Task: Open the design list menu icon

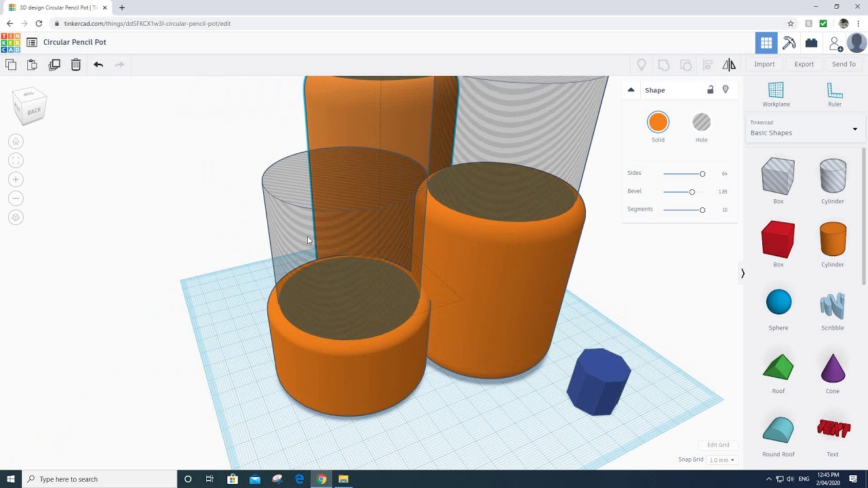Action: [32, 42]
